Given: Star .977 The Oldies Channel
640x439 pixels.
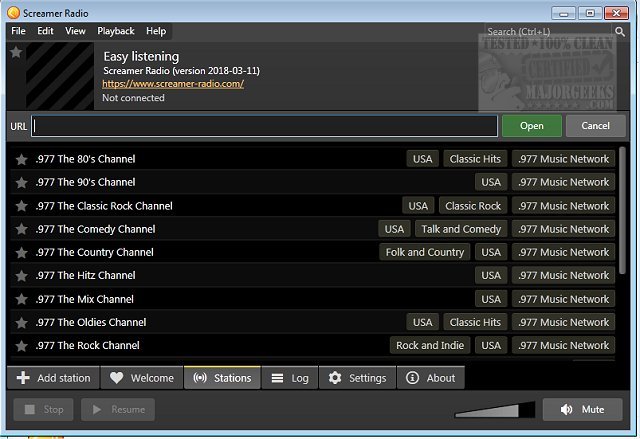Looking at the screenshot, I should (x=21, y=323).
